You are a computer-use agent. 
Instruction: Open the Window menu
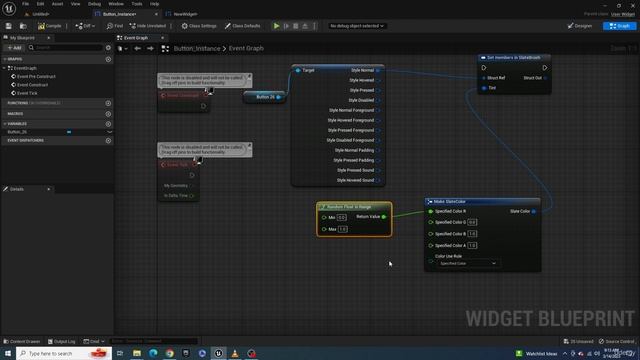[116, 4]
